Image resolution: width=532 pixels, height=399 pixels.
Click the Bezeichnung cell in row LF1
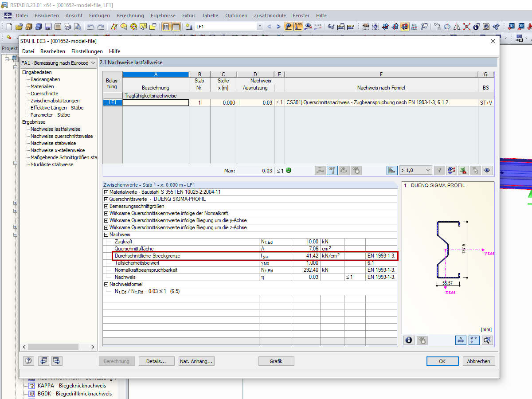[156, 102]
